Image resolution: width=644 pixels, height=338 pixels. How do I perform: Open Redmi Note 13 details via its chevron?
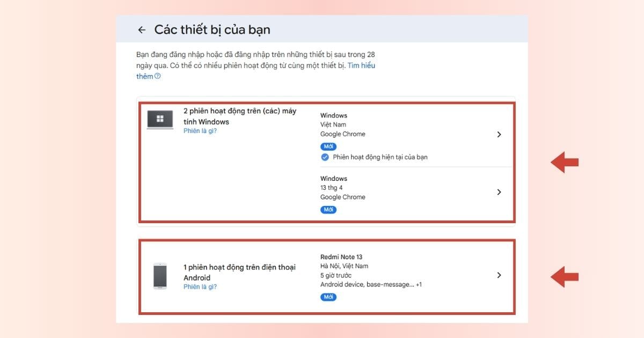point(499,275)
